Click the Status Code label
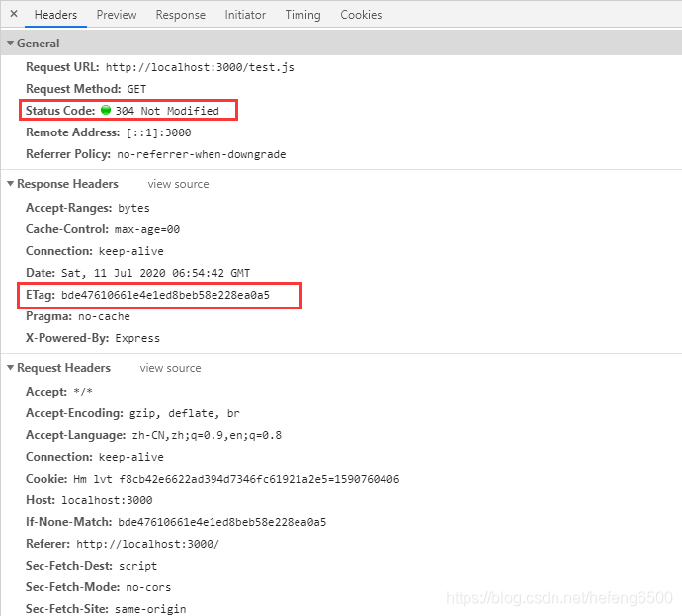 [60, 111]
